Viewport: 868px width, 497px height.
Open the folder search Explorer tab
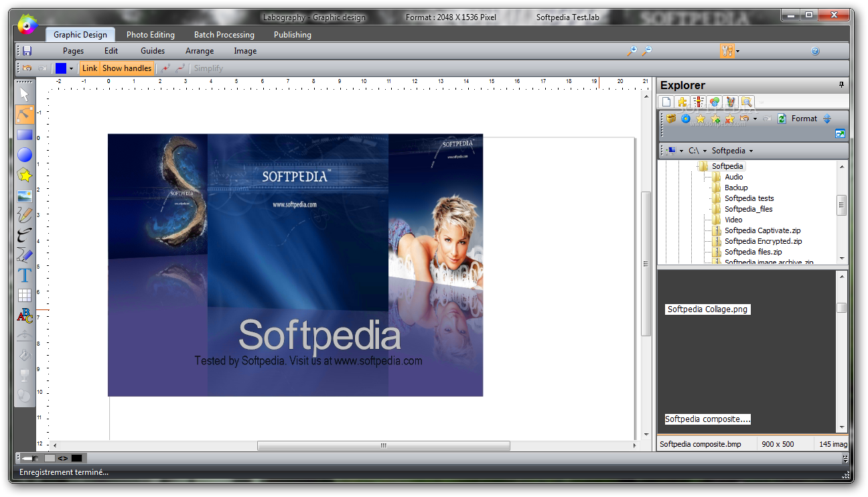pos(747,102)
